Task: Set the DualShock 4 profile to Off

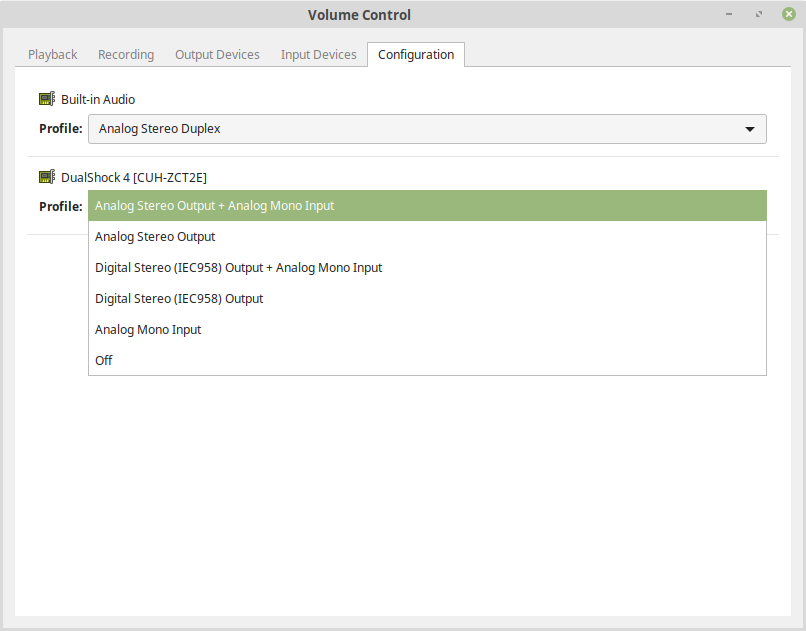Action: 427,360
